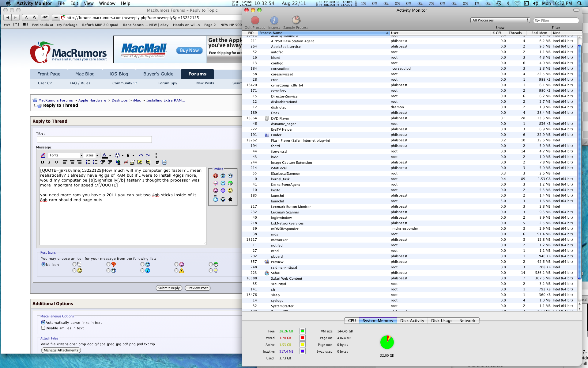Click the Sample Process icon
The image size is (588, 368).
296,21
